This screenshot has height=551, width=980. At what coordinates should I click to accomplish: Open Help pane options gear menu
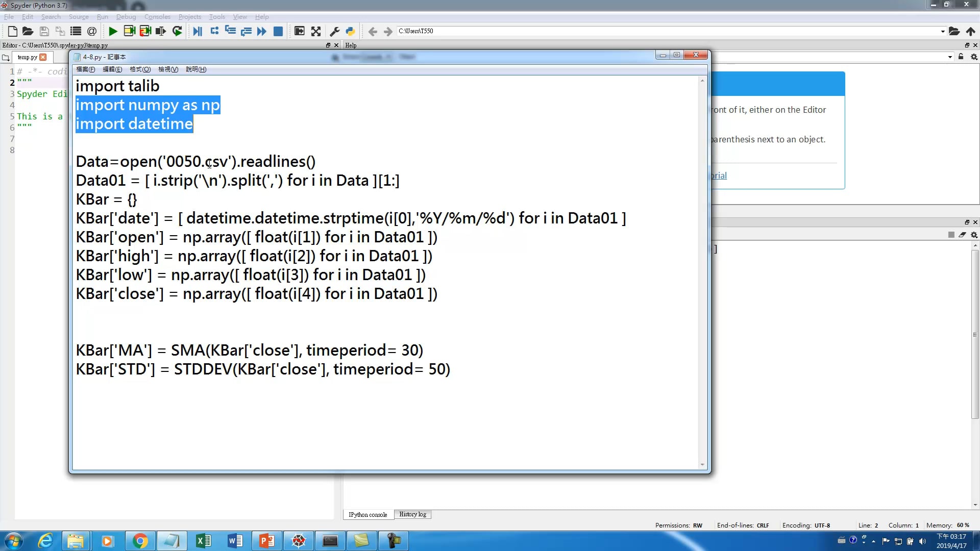click(x=974, y=57)
